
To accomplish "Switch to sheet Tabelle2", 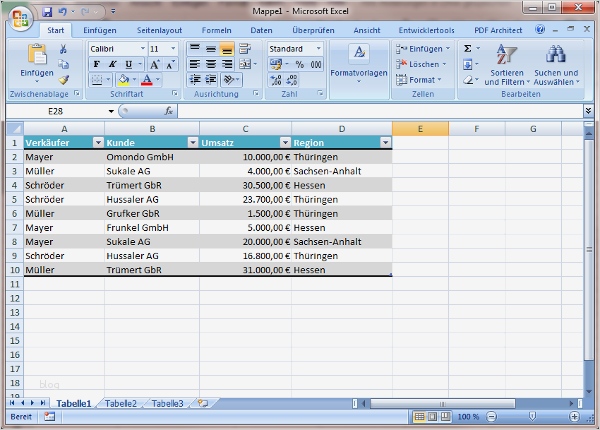I will (121, 404).
